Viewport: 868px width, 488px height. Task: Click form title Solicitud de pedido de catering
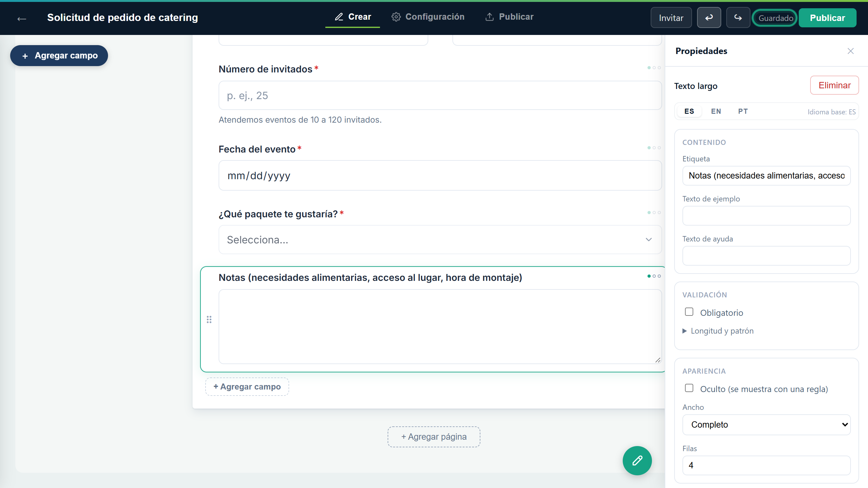[x=122, y=17]
